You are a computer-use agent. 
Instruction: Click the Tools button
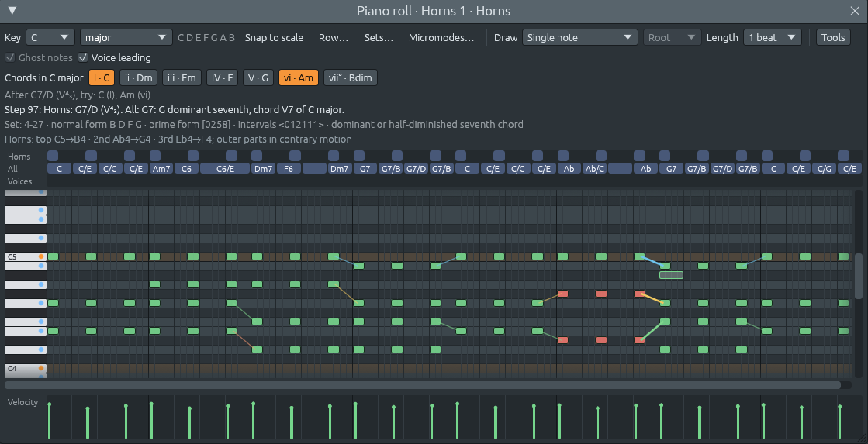tap(833, 38)
